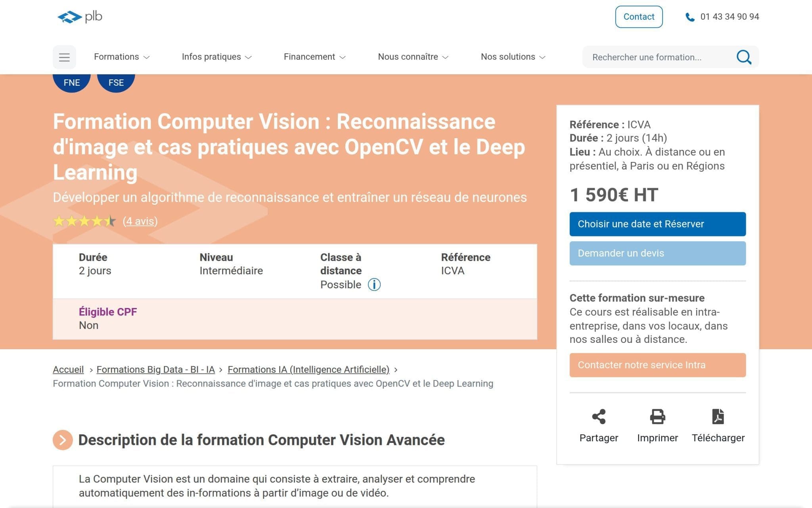Click the Partager label
The height and width of the screenshot is (508, 812).
[x=599, y=438]
